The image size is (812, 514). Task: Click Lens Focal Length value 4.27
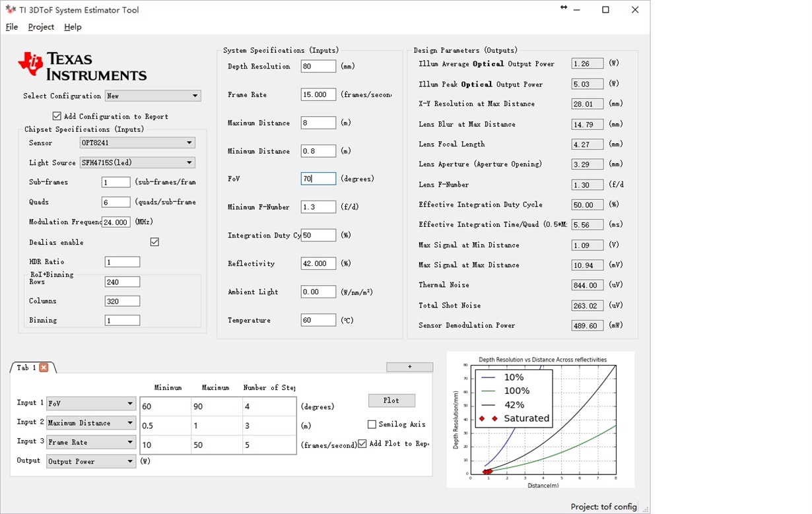(588, 144)
